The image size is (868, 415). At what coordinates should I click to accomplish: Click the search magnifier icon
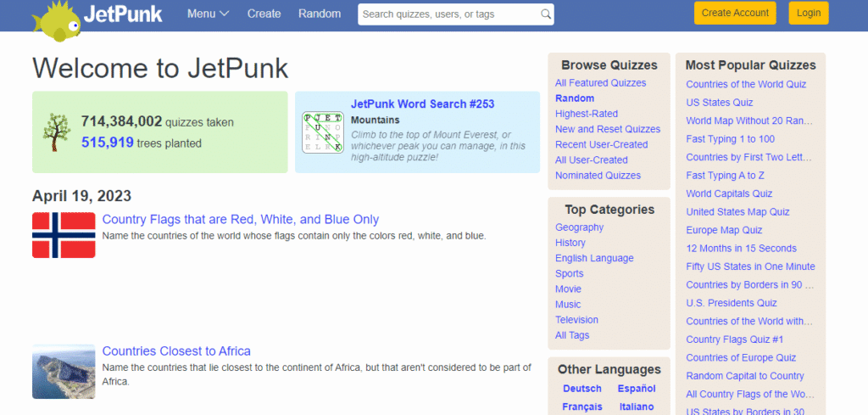click(x=545, y=14)
